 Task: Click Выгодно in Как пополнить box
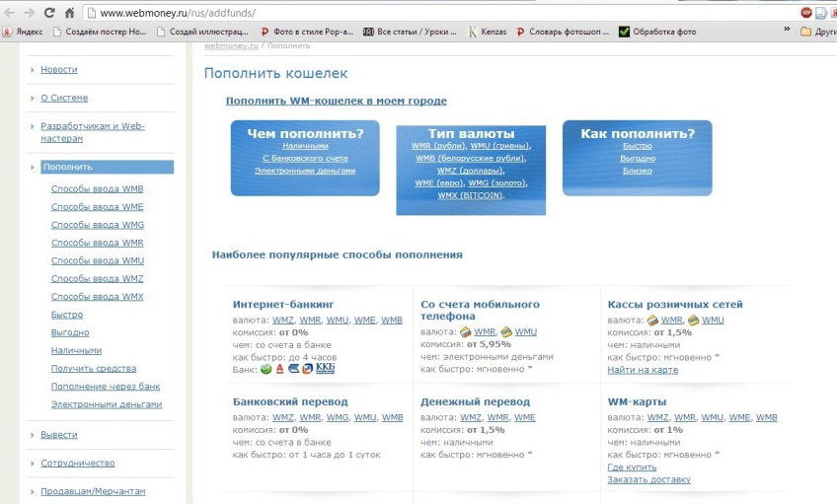[x=638, y=159]
